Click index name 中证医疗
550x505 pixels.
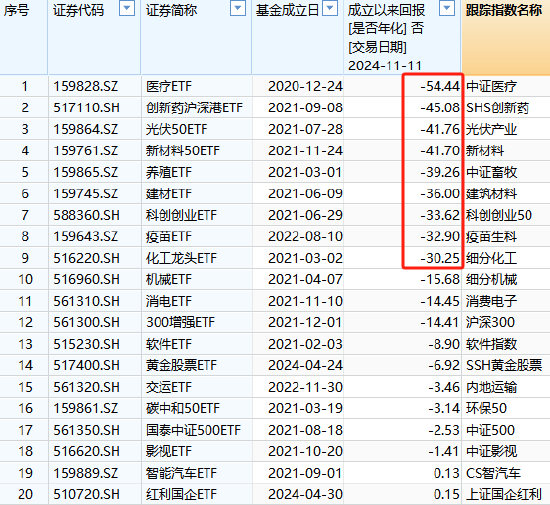pyautogui.click(x=491, y=86)
